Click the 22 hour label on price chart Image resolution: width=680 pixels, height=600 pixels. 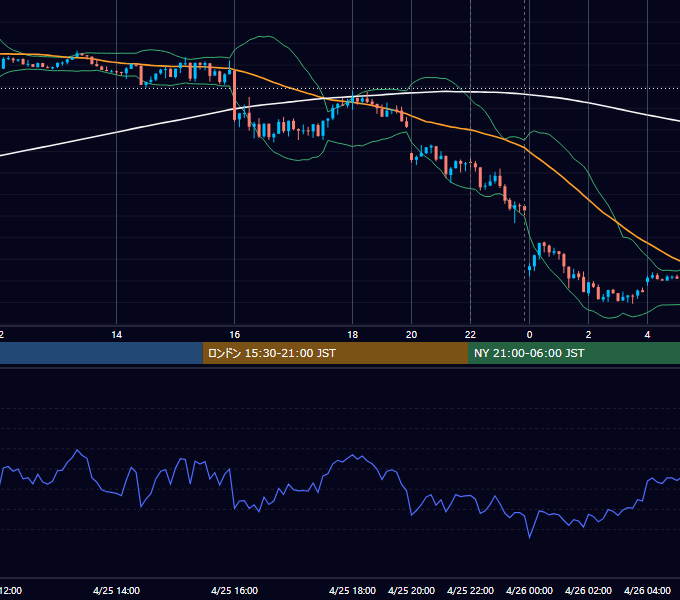coord(471,335)
